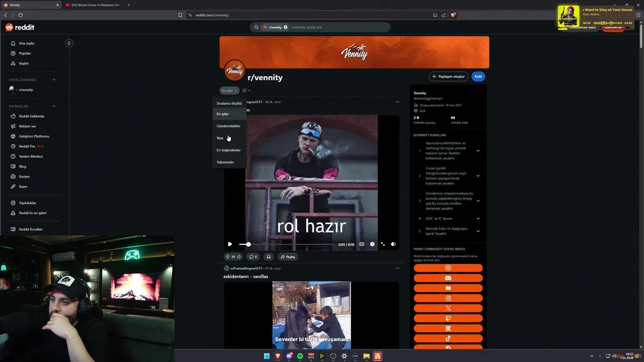Click the Blog icon in sidebar
The width and height of the screenshot is (644, 362).
coord(13,166)
